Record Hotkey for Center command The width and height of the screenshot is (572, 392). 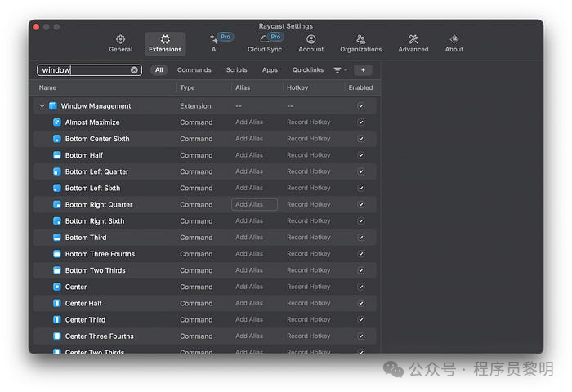point(309,287)
